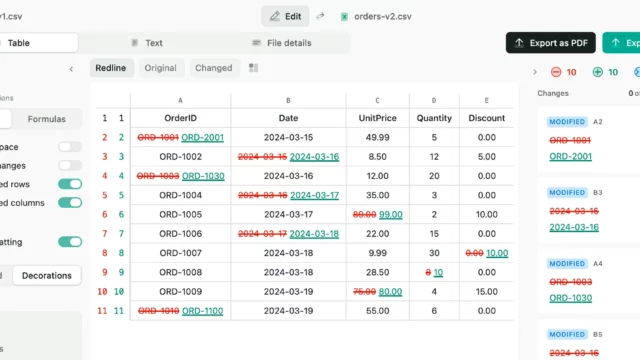Open the MODIFIED B3 change card
The width and height of the screenshot is (640, 360).
tap(589, 210)
